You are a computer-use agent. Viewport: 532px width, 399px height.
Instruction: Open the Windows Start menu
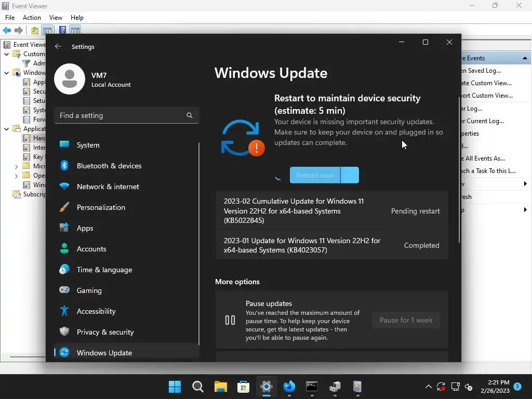pos(175,387)
